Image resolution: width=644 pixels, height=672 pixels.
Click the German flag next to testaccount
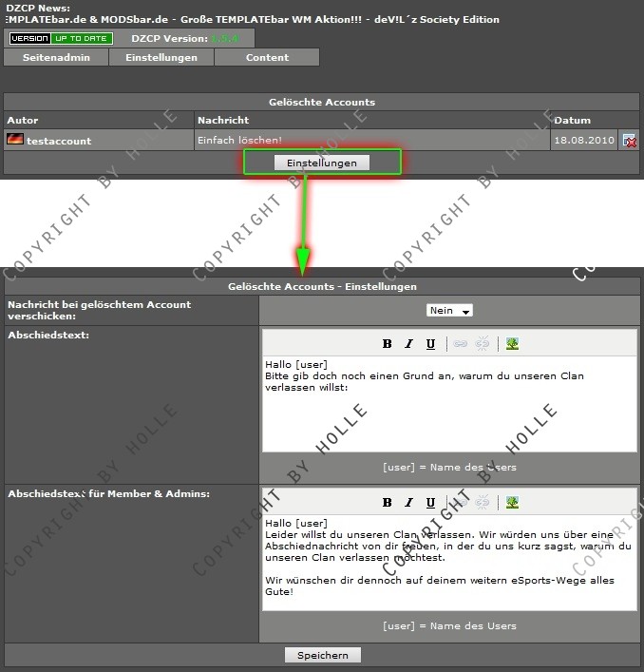click(15, 140)
